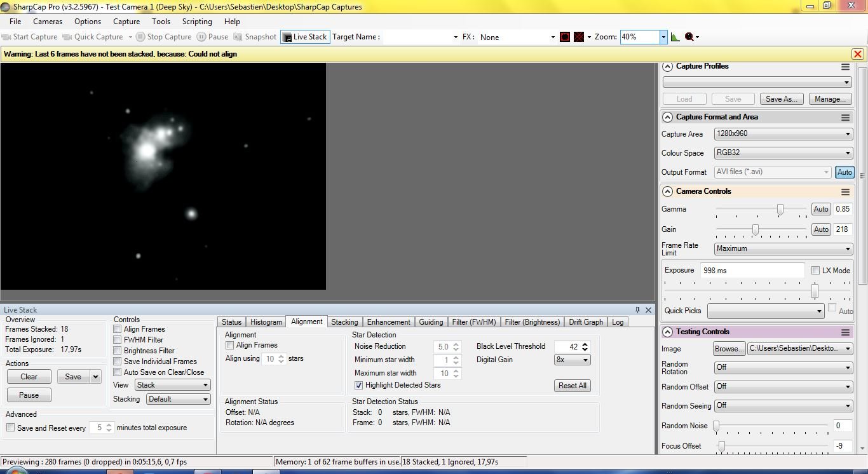Click the Clear button in Actions

click(29, 377)
